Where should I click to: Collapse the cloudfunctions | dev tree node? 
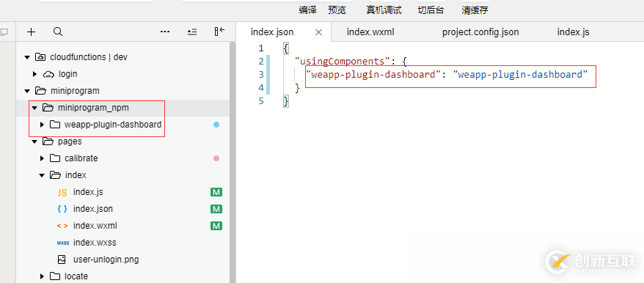(28, 57)
